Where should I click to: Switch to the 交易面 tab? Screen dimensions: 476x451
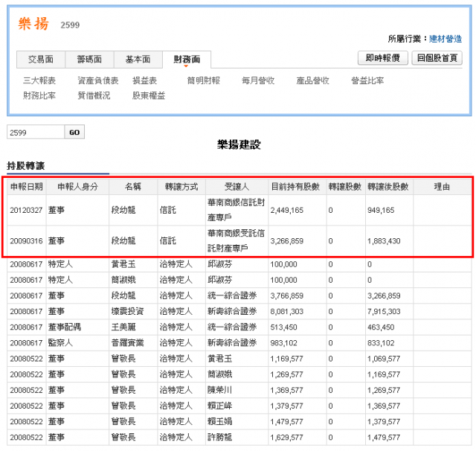pyautogui.click(x=41, y=60)
